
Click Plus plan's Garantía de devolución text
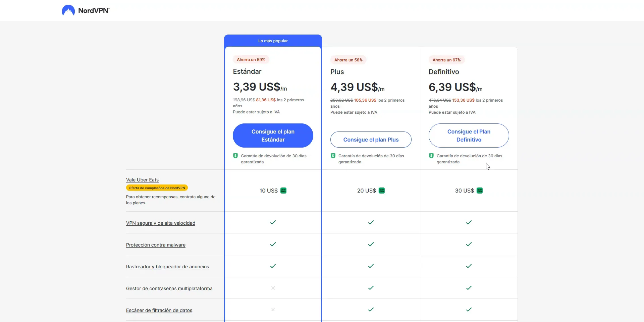[x=371, y=159]
